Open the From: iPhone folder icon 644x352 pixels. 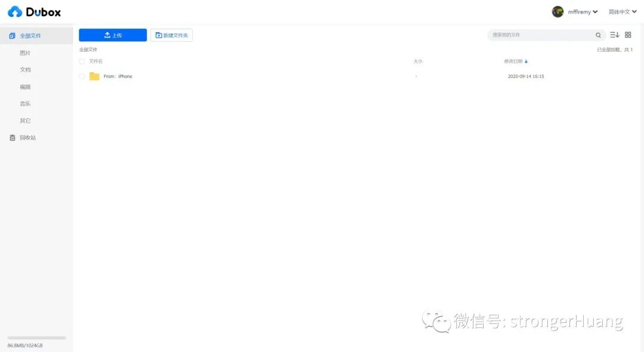[94, 76]
